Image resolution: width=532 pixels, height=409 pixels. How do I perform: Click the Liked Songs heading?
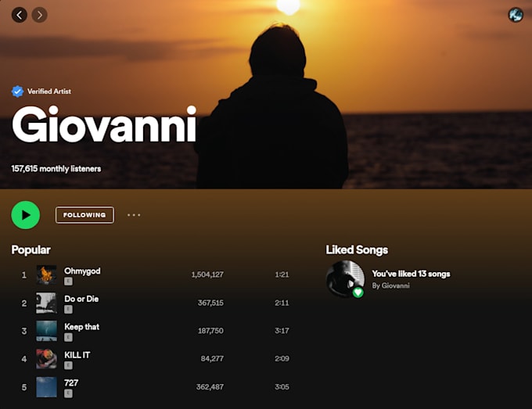357,250
